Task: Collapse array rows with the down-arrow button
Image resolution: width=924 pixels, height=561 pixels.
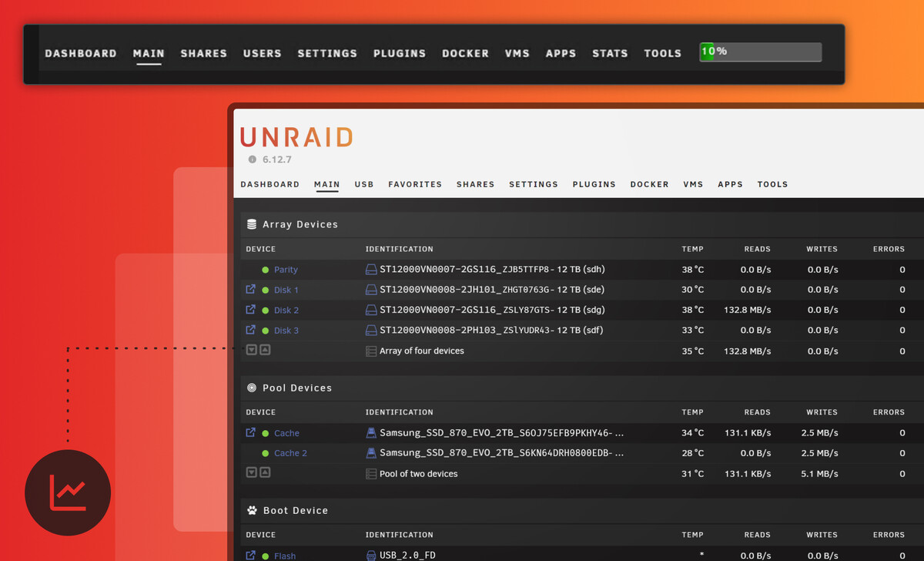Action: tap(250, 350)
